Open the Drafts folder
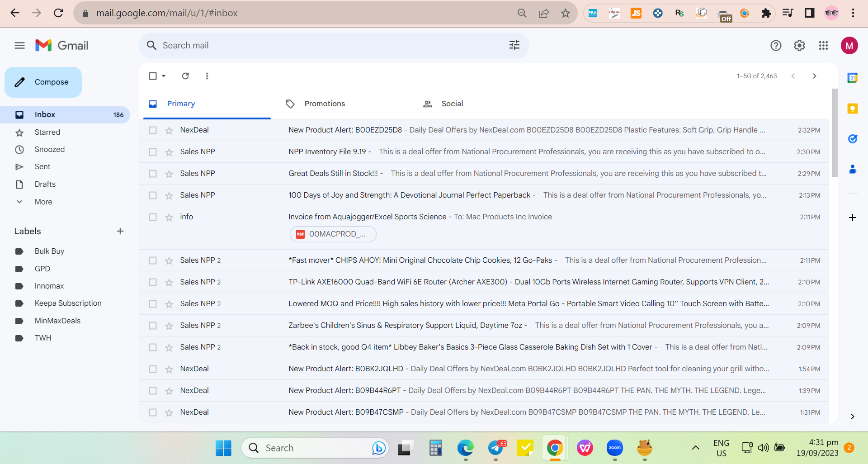Image resolution: width=868 pixels, height=464 pixels. point(65,184)
